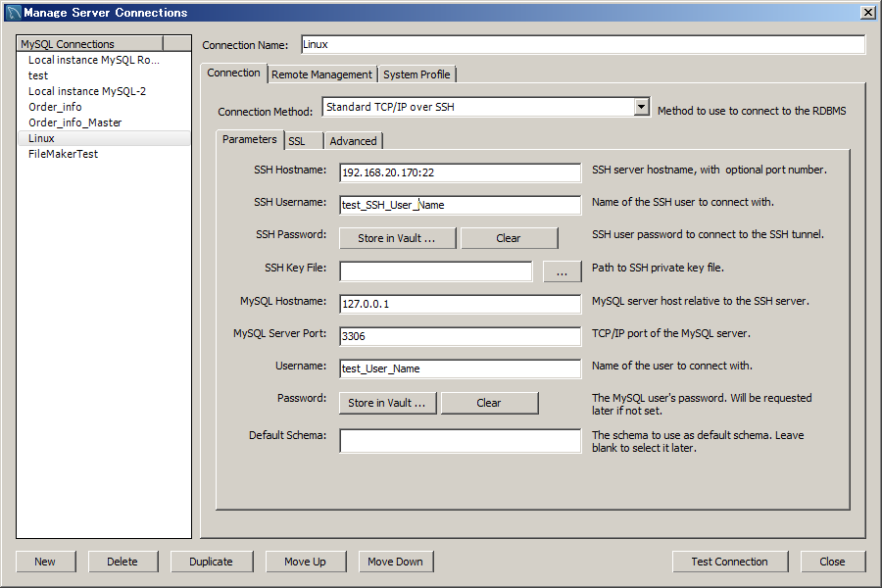Click the SSH Hostname input field

coord(461,172)
